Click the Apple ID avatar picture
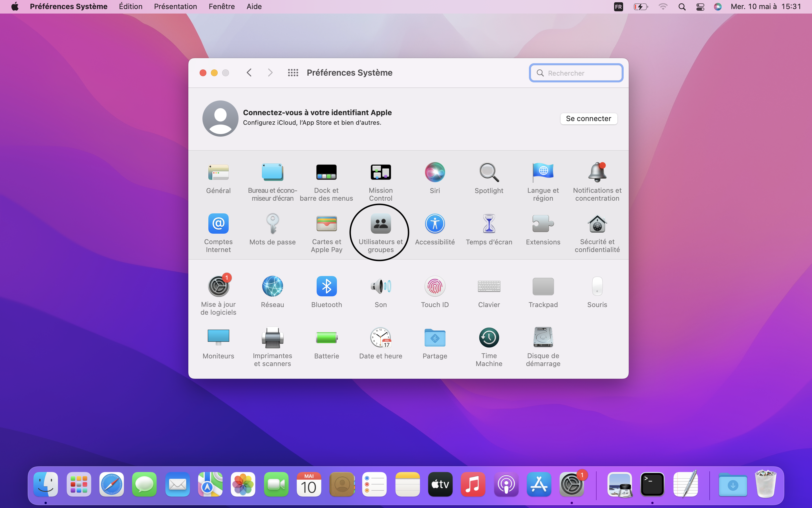The height and width of the screenshot is (508, 812). tap(220, 119)
